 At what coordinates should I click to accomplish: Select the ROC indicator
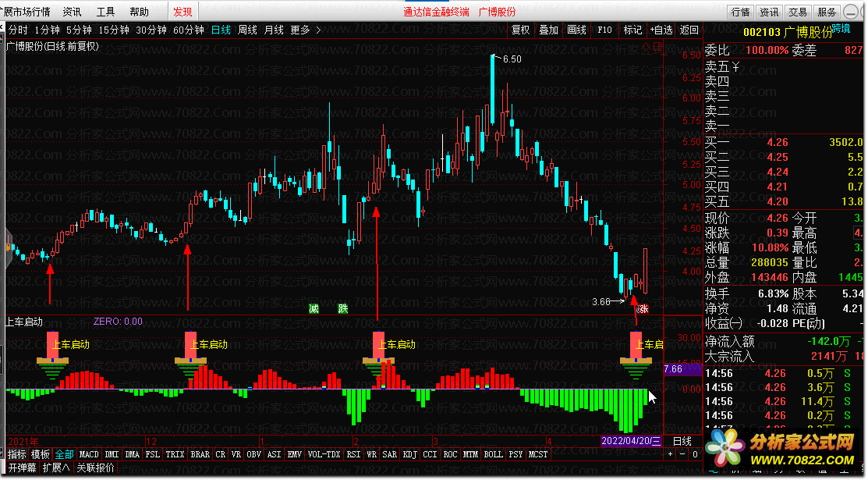(451, 454)
